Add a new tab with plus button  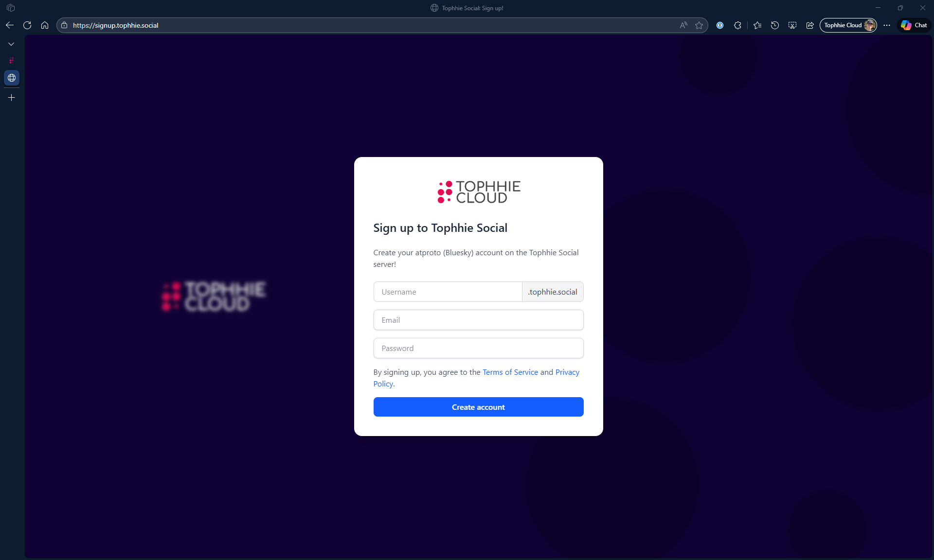point(11,98)
